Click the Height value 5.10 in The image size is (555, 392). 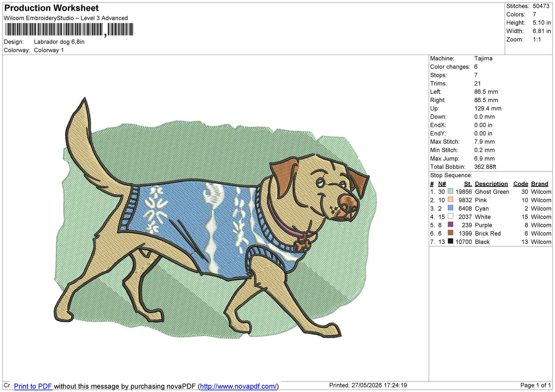pos(542,23)
